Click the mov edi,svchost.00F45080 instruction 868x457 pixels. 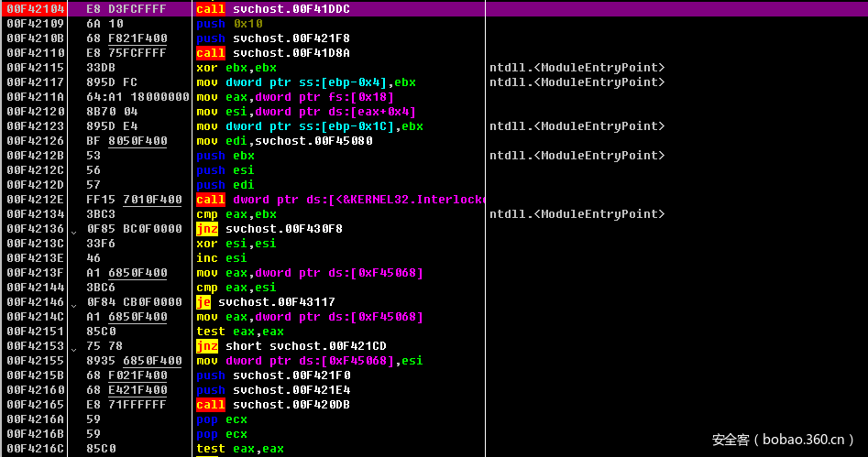click(284, 140)
